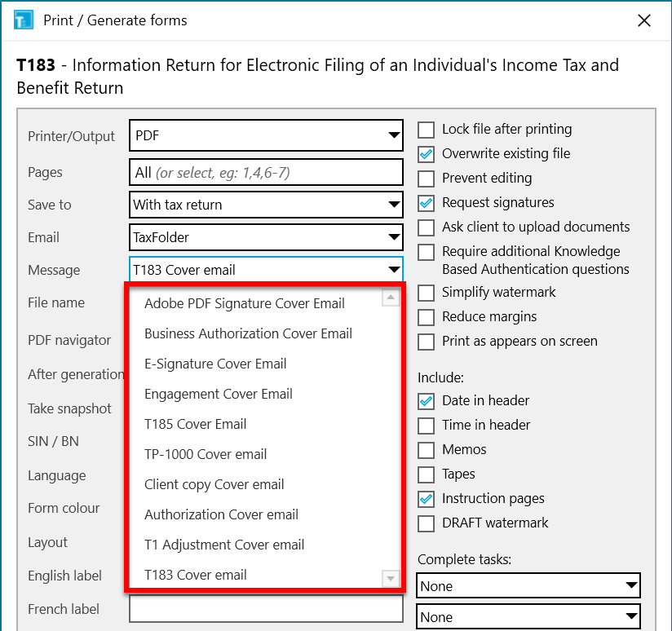Image resolution: width=672 pixels, height=631 pixels.
Task: Uncheck Overwrite existing file
Action: [x=426, y=154]
